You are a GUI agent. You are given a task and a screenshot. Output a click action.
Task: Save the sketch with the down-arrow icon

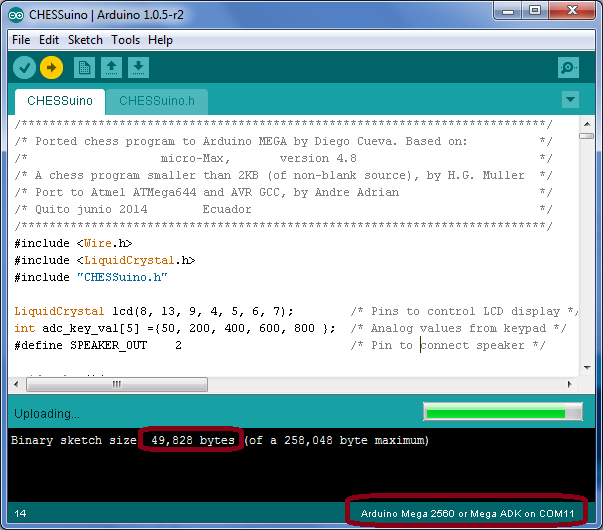coord(138,68)
